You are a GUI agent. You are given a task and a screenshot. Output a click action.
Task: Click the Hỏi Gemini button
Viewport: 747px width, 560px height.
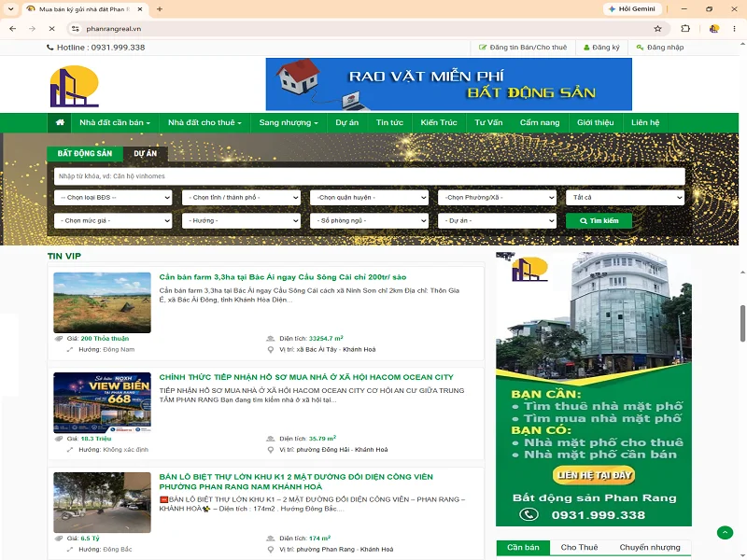pos(632,9)
